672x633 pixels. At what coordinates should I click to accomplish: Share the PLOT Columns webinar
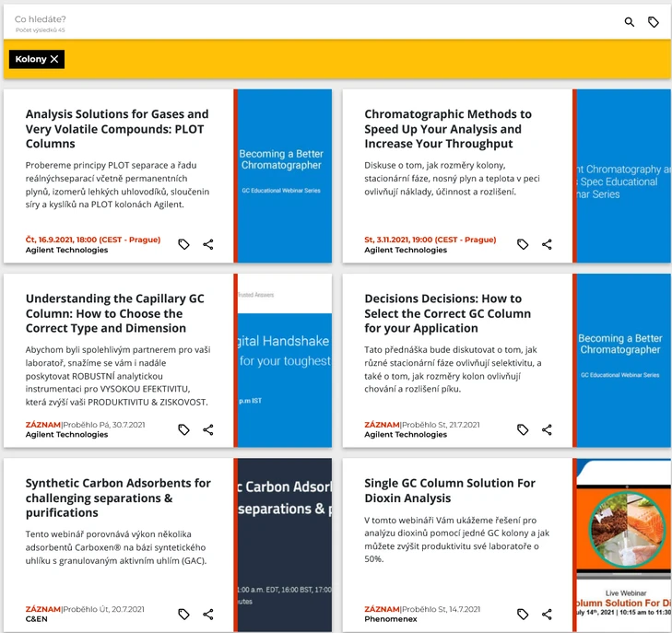(x=208, y=245)
